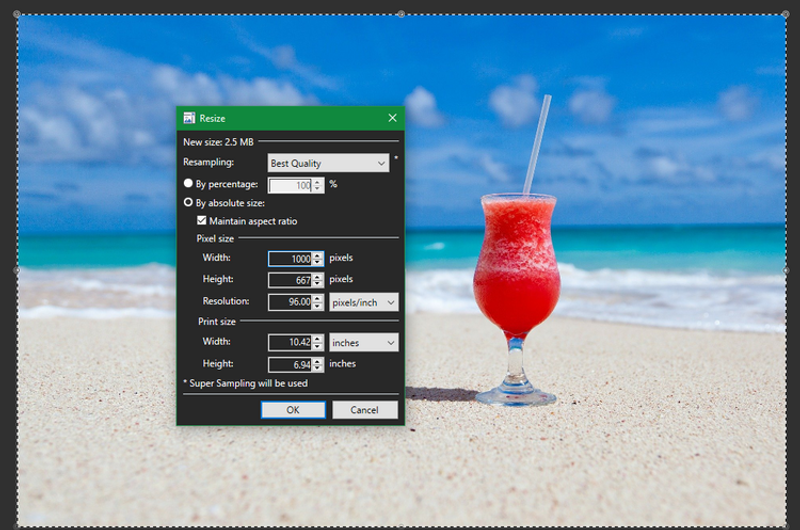Image resolution: width=800 pixels, height=530 pixels.
Task: Toggle the Maintain aspect ratio checkbox
Action: tap(202, 221)
